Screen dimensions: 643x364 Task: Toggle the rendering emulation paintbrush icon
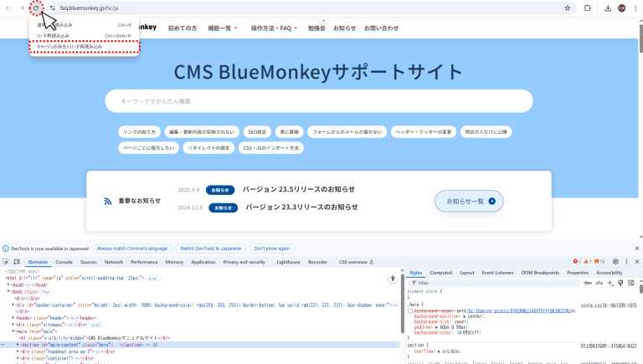[620, 283]
